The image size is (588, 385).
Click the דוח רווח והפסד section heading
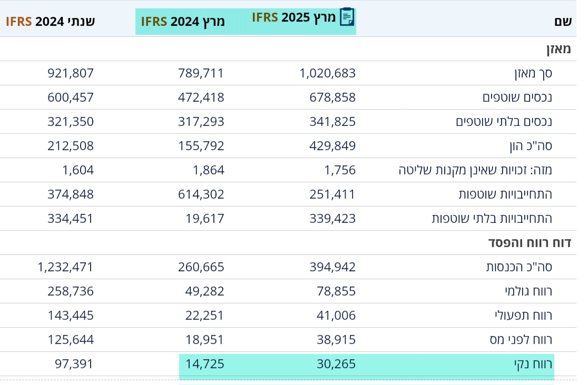click(x=529, y=243)
